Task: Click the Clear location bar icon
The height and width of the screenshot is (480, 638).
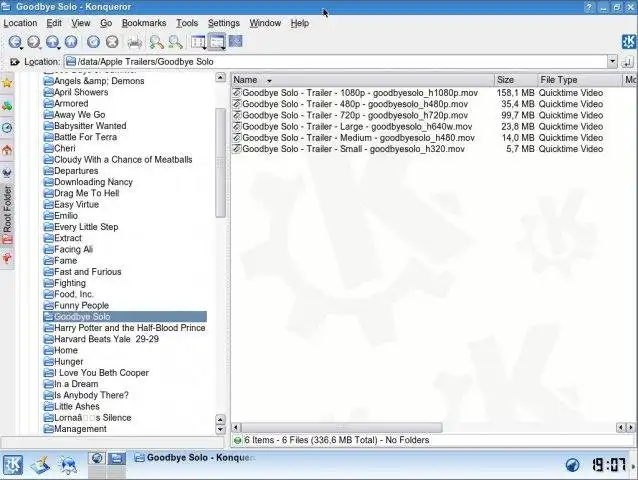Action: 15,62
